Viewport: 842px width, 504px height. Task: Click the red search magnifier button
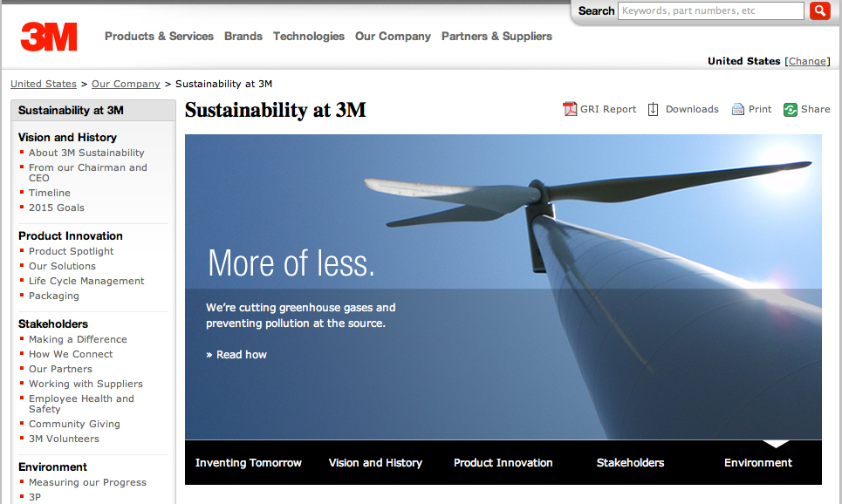point(819,11)
